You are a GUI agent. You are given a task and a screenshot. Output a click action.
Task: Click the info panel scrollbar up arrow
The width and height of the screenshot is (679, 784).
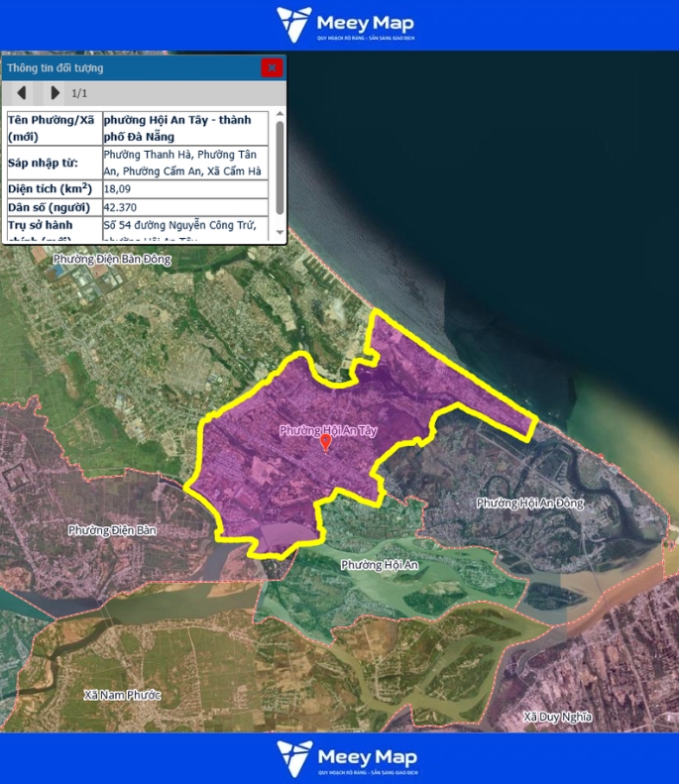point(280,115)
